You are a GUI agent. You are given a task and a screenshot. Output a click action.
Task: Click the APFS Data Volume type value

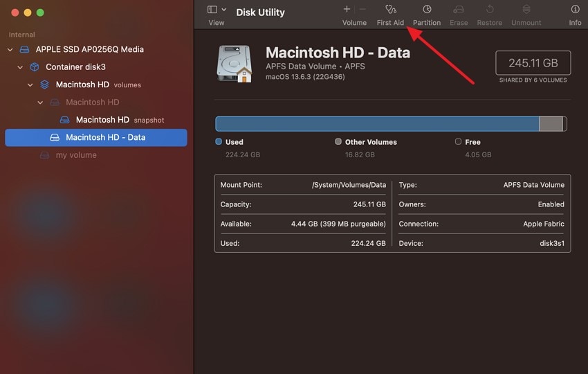pos(533,185)
